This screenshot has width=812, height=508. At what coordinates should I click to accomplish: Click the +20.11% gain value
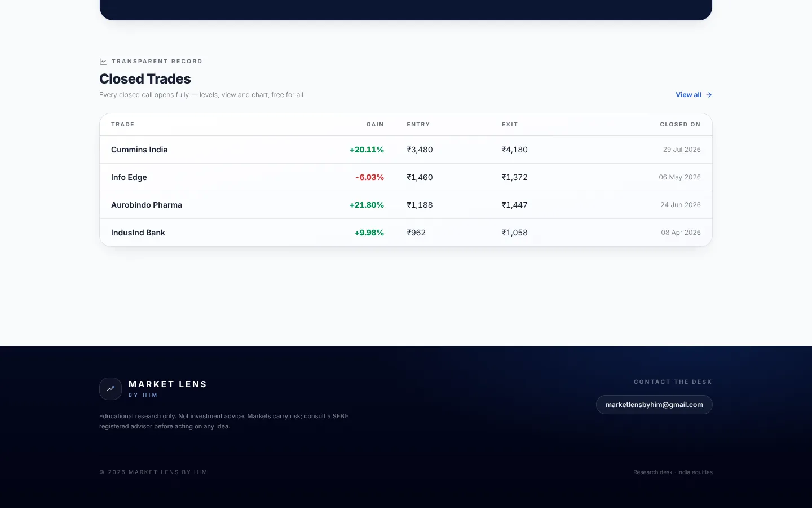367,150
